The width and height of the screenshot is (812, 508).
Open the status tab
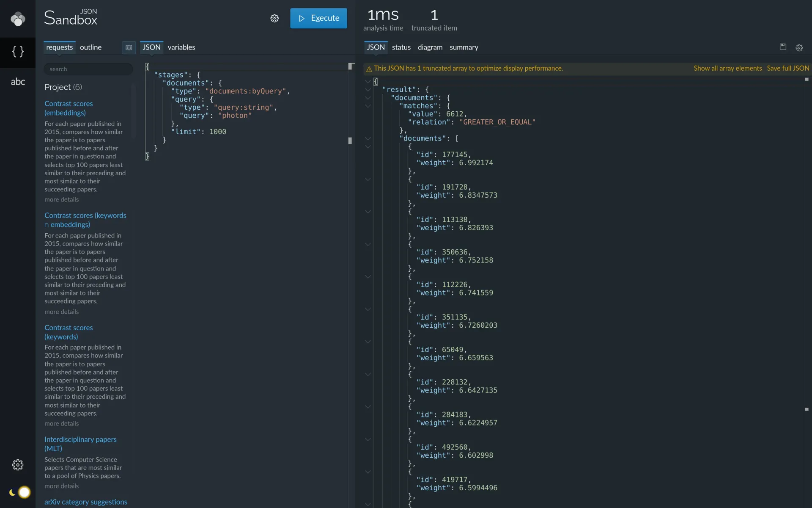401,47
